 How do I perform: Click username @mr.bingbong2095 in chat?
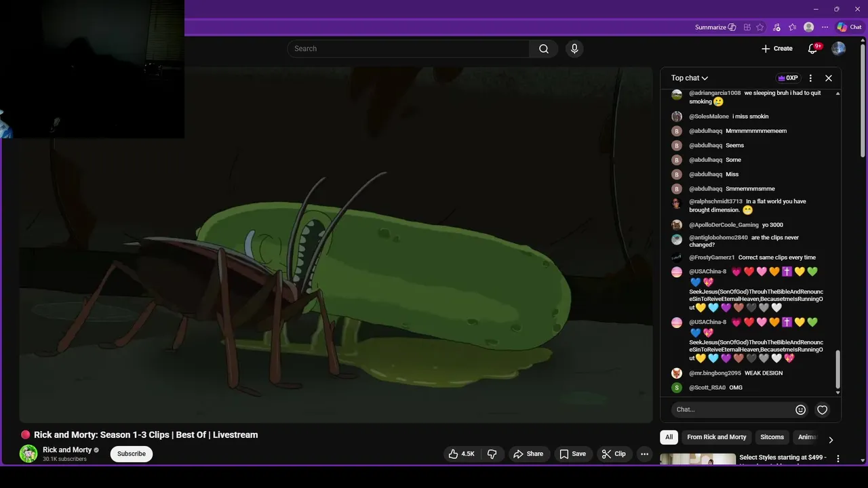tap(715, 373)
